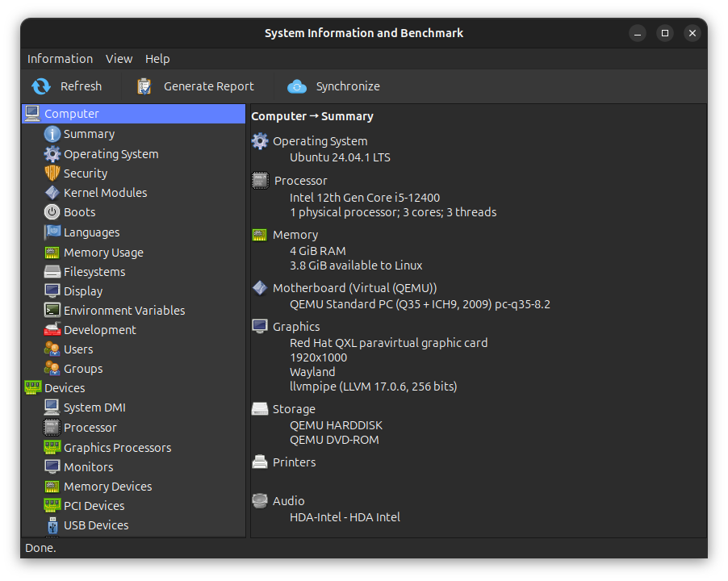Click the QEMU HARDDISK storage entry

pos(336,425)
